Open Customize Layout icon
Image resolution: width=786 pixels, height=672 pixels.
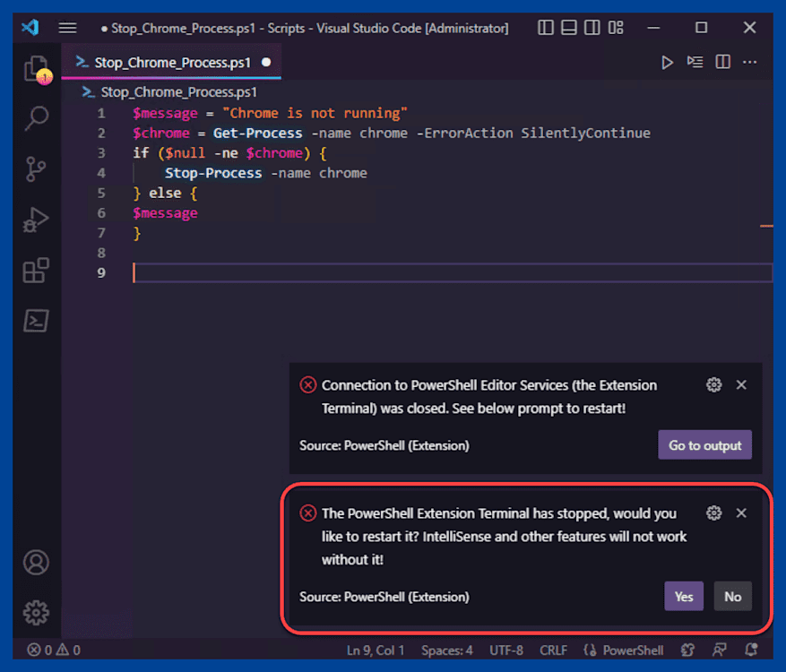click(x=616, y=28)
